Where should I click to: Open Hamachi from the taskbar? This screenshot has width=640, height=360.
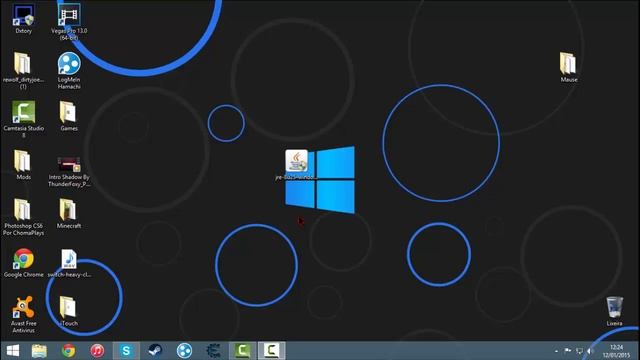[184, 351]
